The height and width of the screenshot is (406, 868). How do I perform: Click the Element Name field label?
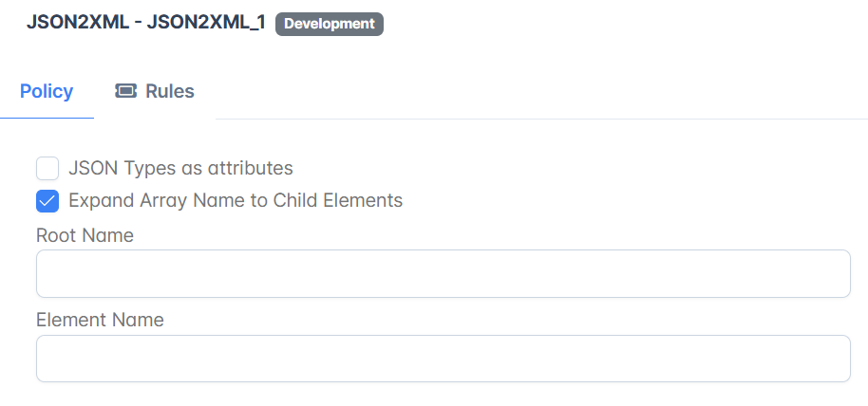100,320
